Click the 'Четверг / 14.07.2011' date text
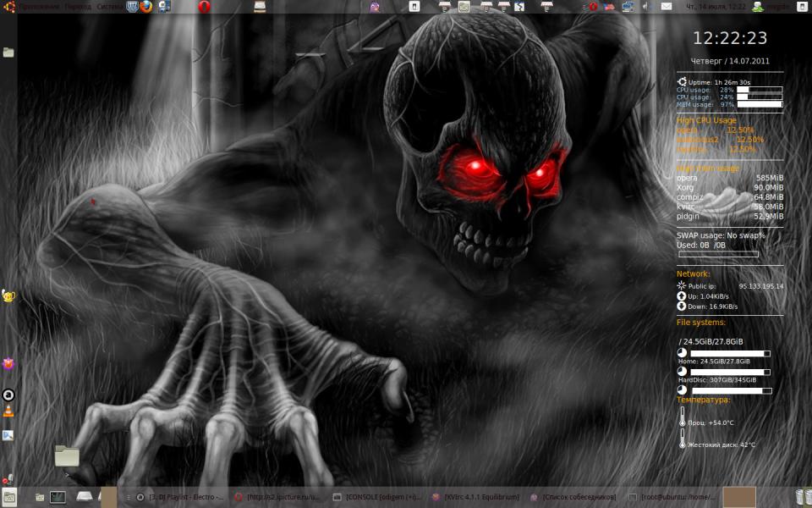 pyautogui.click(x=730, y=61)
